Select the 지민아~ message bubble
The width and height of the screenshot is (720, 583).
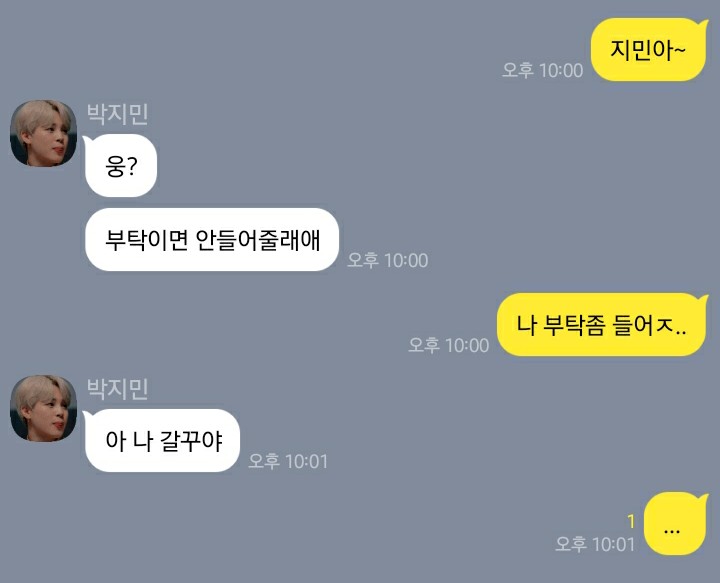pos(648,50)
